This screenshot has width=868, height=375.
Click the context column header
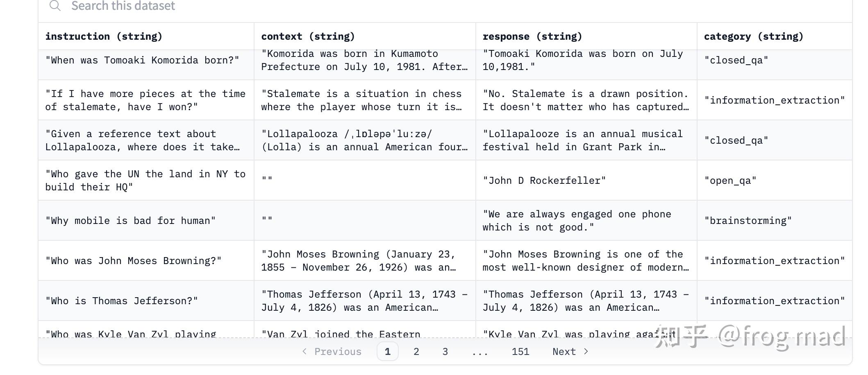tap(308, 36)
